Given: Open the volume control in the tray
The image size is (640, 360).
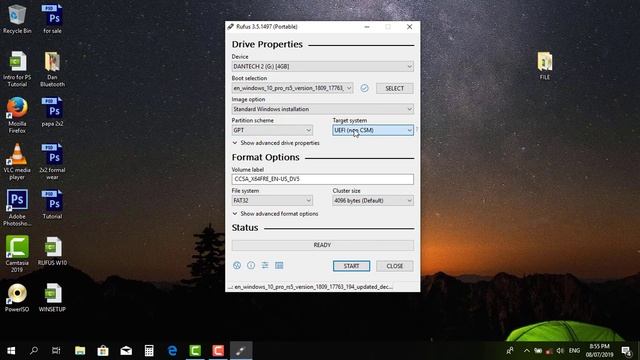Looking at the screenshot, I should pos(560,350).
